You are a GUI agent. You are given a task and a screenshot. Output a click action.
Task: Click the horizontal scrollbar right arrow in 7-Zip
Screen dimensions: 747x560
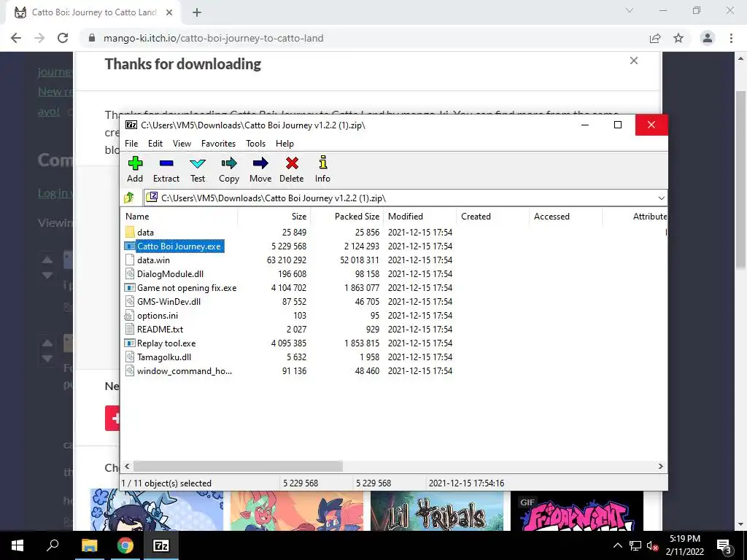[x=661, y=466]
